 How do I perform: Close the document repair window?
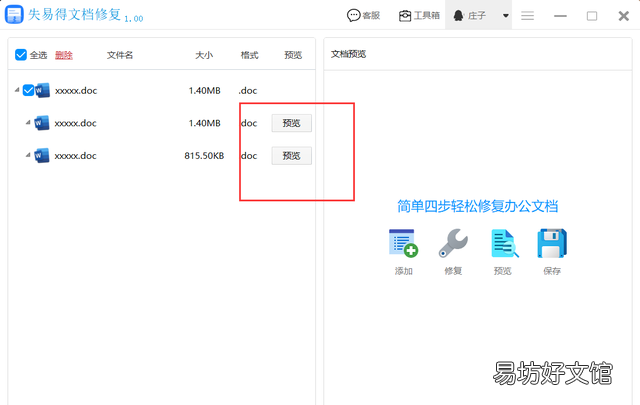(x=624, y=16)
